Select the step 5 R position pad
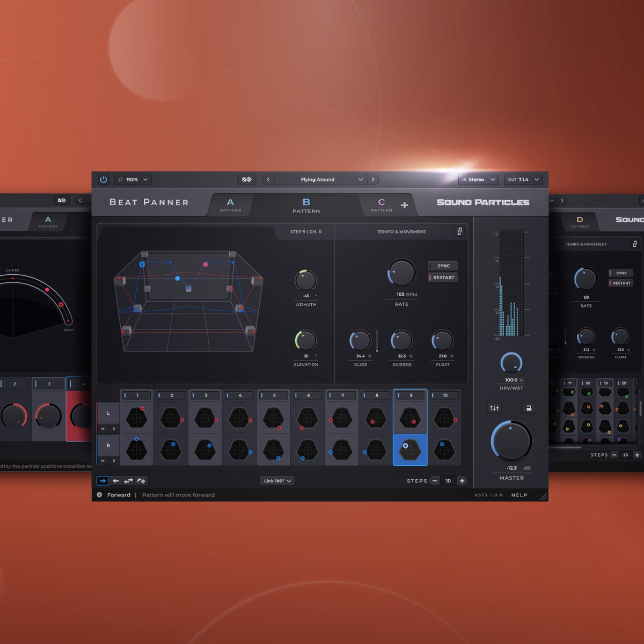Image resolution: width=644 pixels, height=644 pixels. pos(274,450)
